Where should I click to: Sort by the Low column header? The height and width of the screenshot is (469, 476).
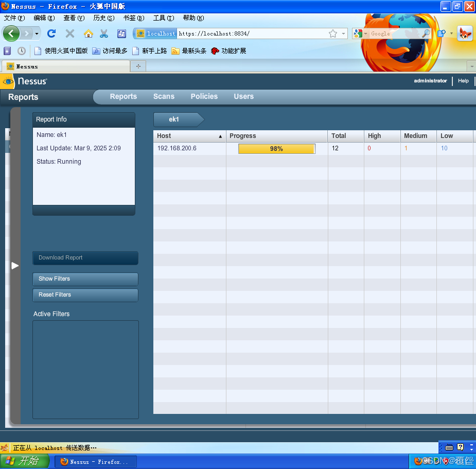tap(455, 136)
